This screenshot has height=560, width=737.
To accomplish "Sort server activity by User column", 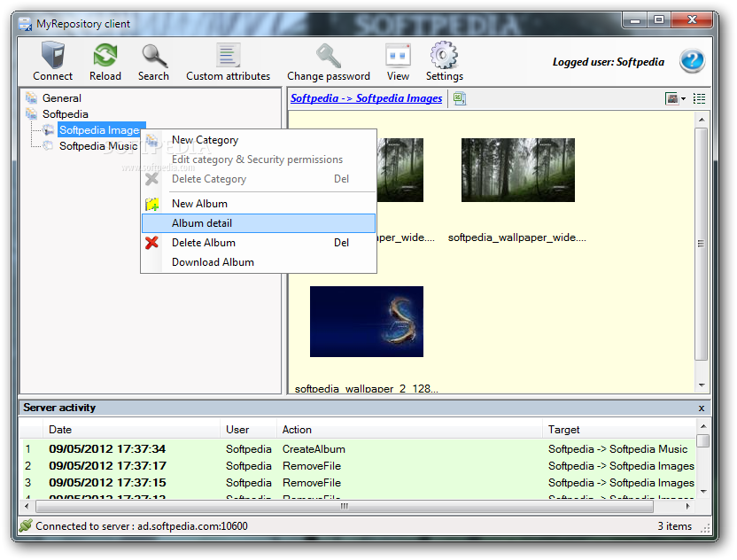I will [x=248, y=429].
